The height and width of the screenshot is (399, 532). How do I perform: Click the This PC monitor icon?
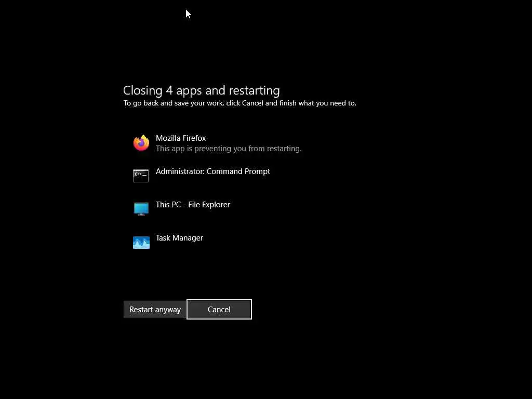(141, 209)
